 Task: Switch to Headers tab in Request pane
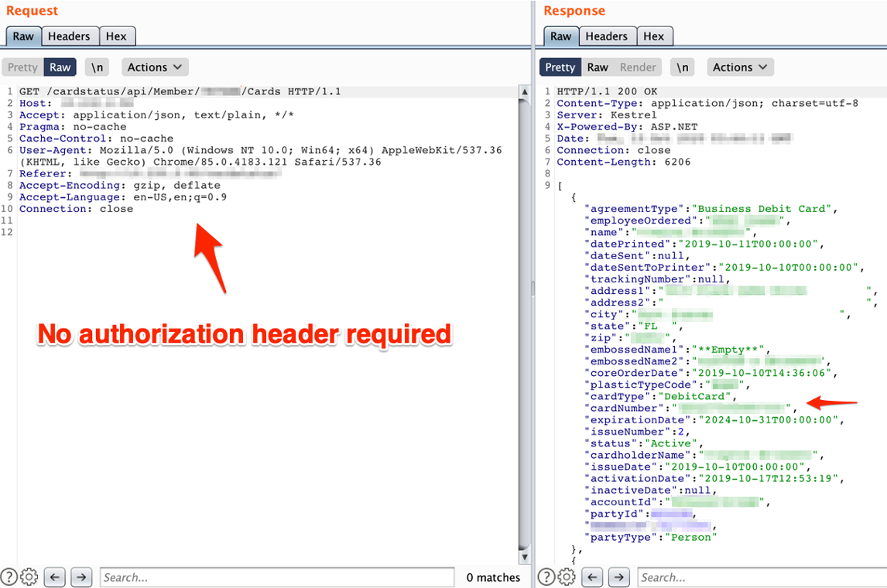click(69, 36)
